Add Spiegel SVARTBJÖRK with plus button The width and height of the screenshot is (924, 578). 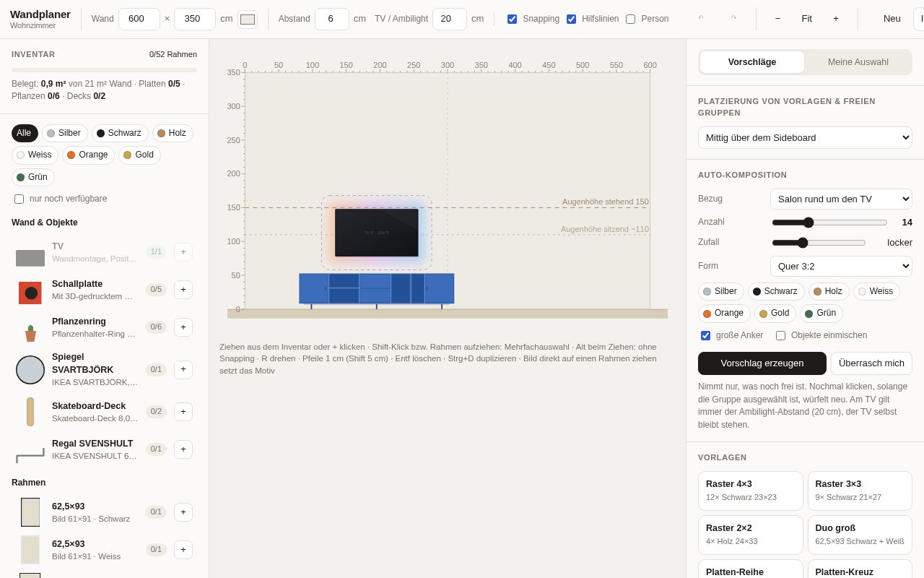click(x=183, y=370)
